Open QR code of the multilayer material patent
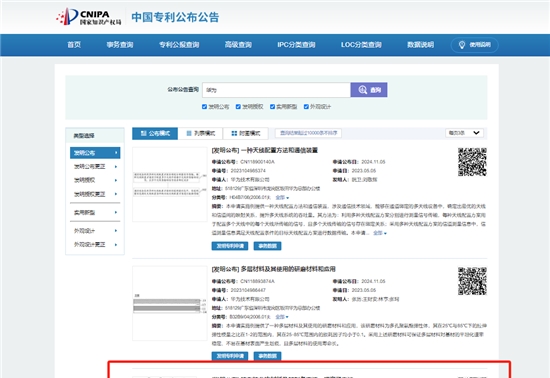 tap(472, 281)
